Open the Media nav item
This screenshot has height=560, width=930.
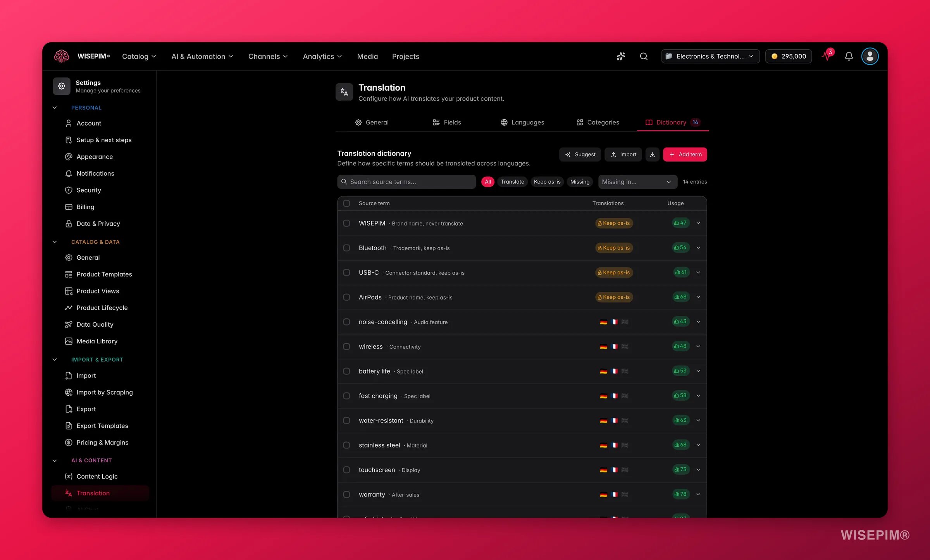point(367,56)
